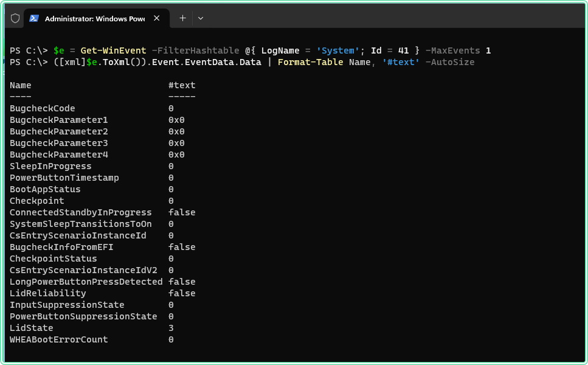Click the BugcheckParameter3 row name
This screenshot has width=588, height=365.
tap(59, 143)
